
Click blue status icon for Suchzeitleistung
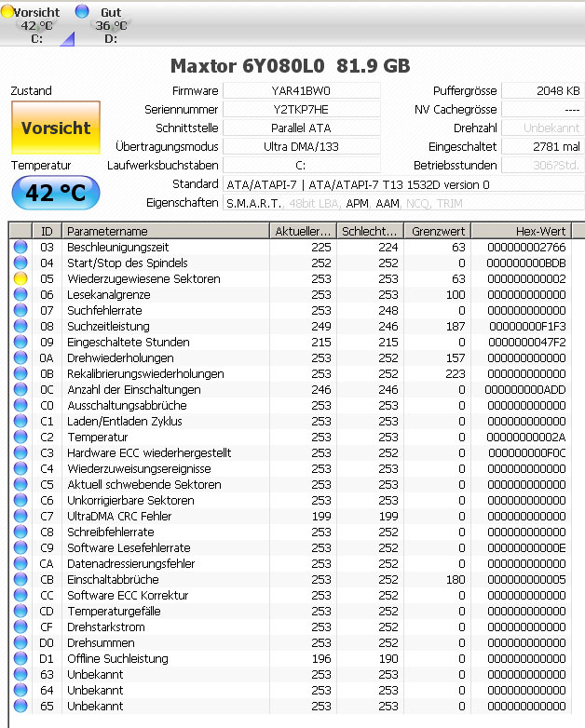[x=20, y=326]
